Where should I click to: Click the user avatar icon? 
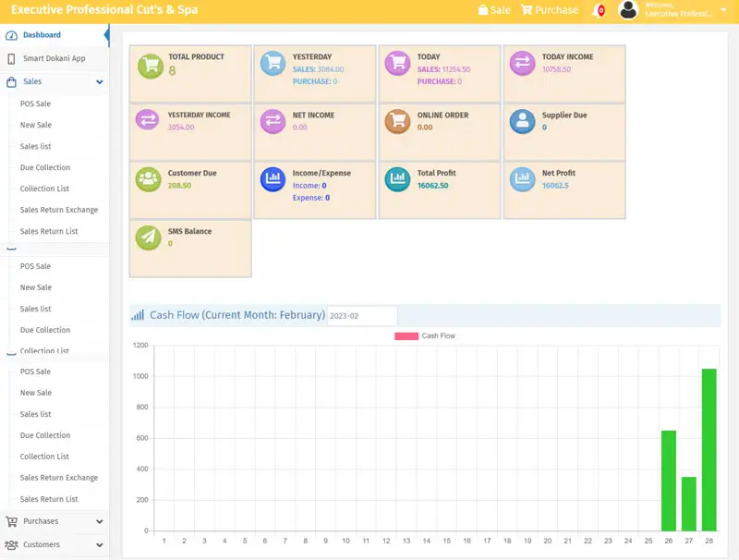coord(629,10)
